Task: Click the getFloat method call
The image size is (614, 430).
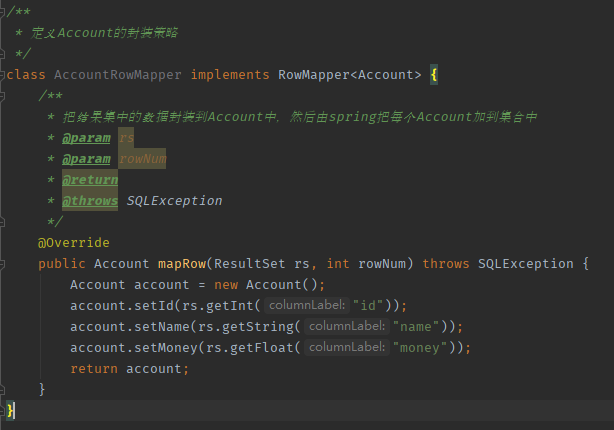Action: (262, 348)
